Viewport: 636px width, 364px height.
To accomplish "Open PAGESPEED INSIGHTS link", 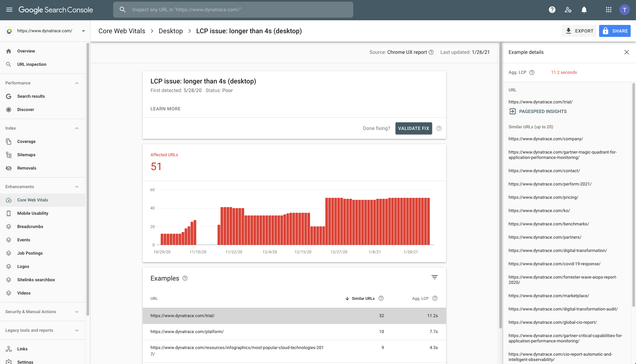I will pos(538,111).
